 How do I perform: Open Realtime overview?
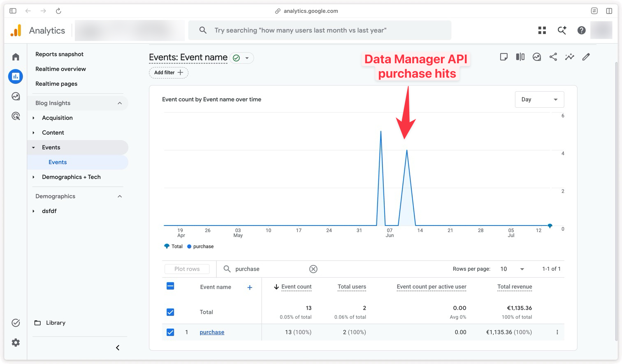coord(60,69)
